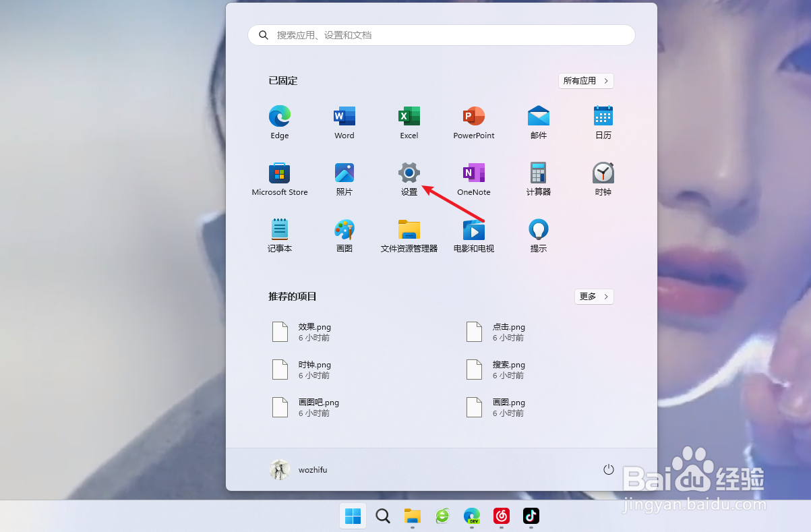The width and height of the screenshot is (811, 532).
Task: Open 设置 settings gear app
Action: tap(409, 179)
